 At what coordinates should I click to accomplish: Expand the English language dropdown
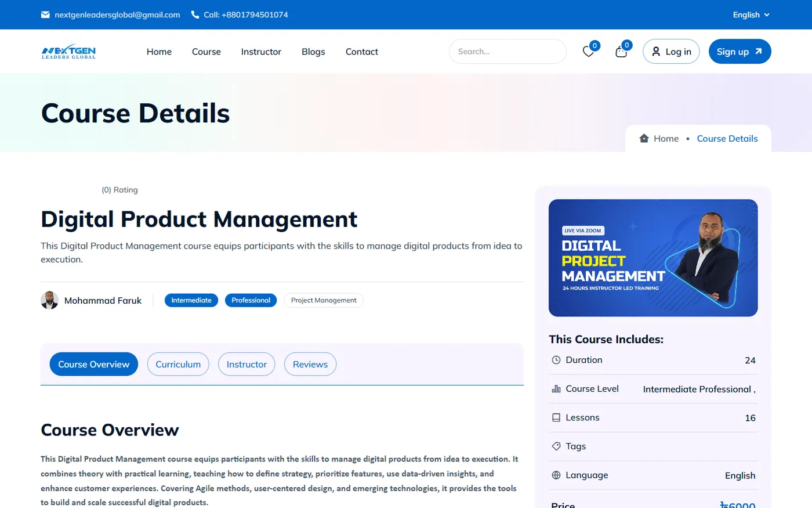pyautogui.click(x=751, y=15)
